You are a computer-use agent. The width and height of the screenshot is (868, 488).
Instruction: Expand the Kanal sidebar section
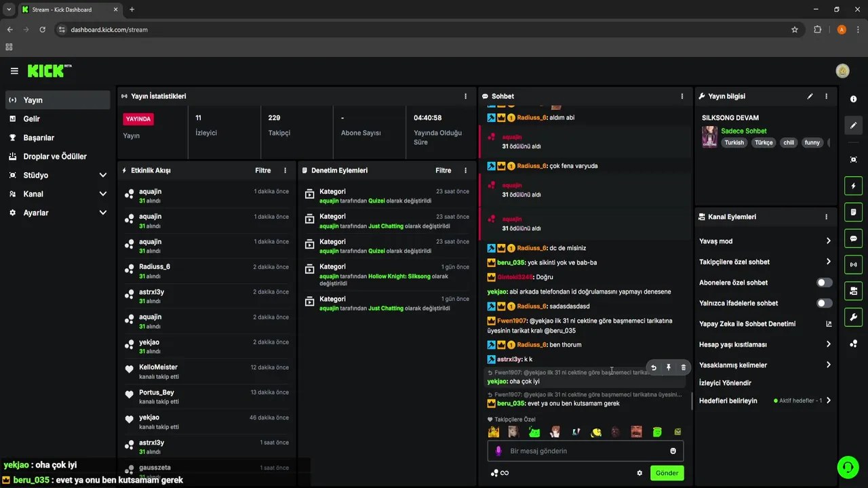tap(103, 194)
